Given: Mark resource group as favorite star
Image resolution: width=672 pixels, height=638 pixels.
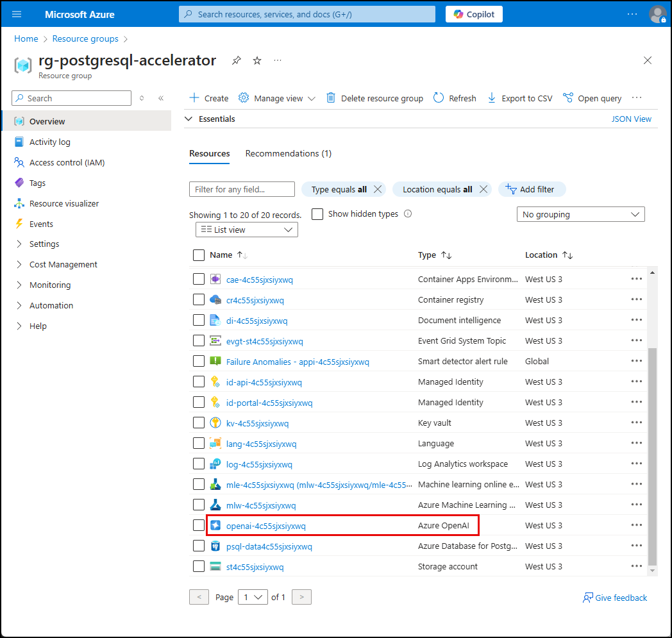Looking at the screenshot, I should point(257,60).
